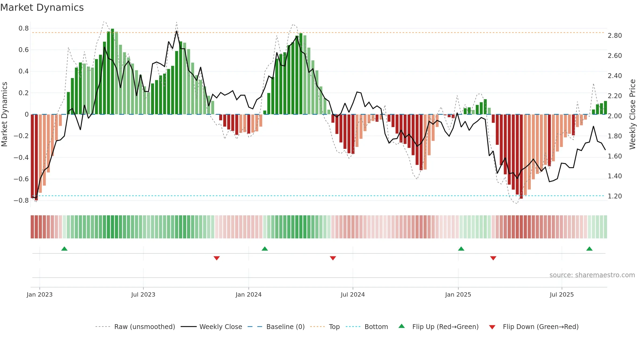Click the green flip-up triangle in the legend
The width and height of the screenshot is (644, 362).
click(402, 326)
